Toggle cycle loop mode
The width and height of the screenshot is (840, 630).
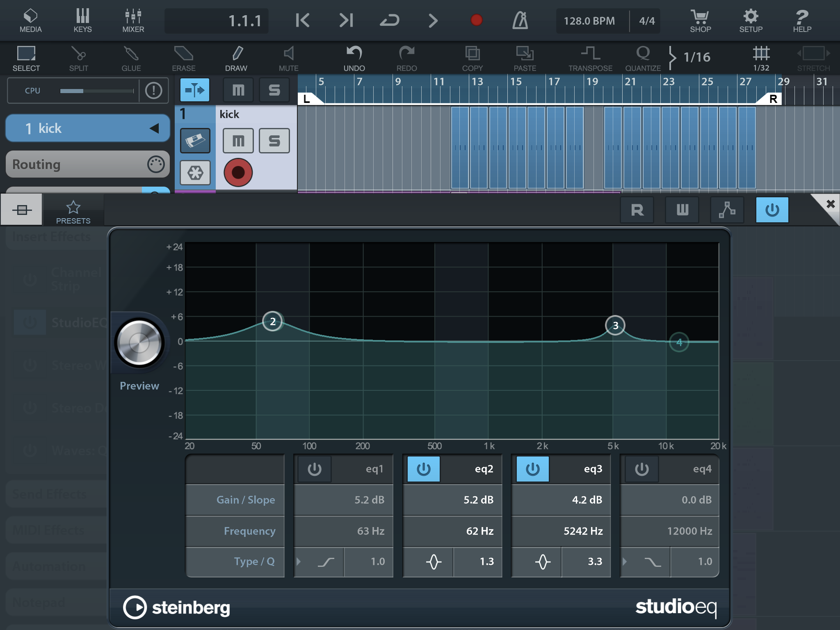point(390,20)
